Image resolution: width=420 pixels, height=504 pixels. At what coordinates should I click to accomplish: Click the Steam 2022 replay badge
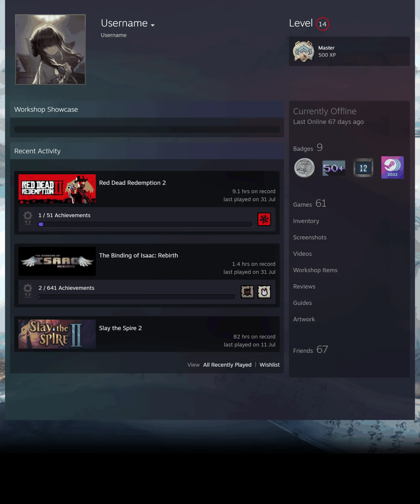[392, 167]
